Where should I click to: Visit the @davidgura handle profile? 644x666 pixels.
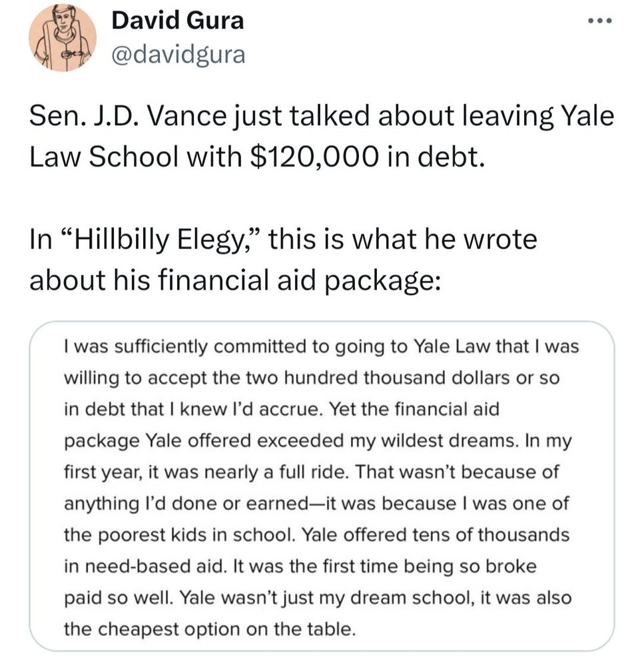178,55
